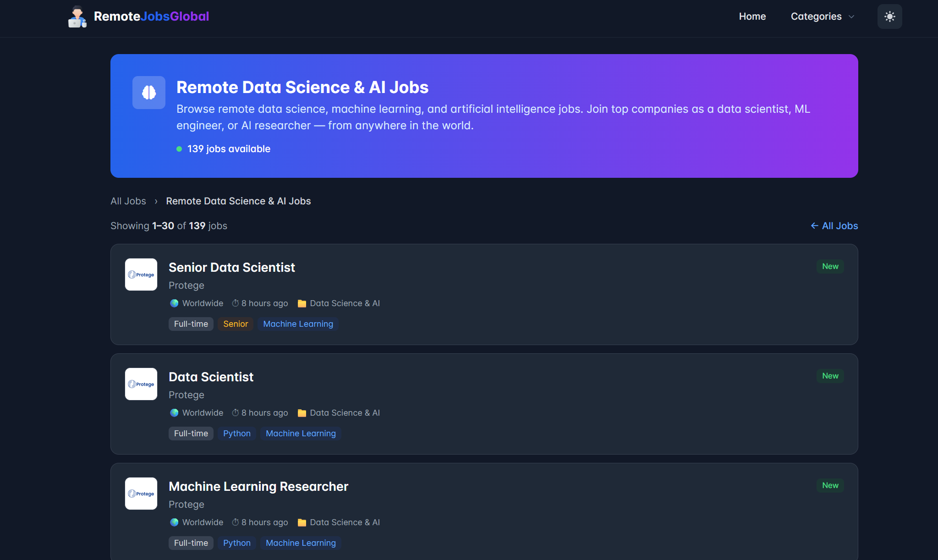Click the globe Worldwide icon on Data Scientist card
The height and width of the screenshot is (560, 938).
pyautogui.click(x=174, y=413)
